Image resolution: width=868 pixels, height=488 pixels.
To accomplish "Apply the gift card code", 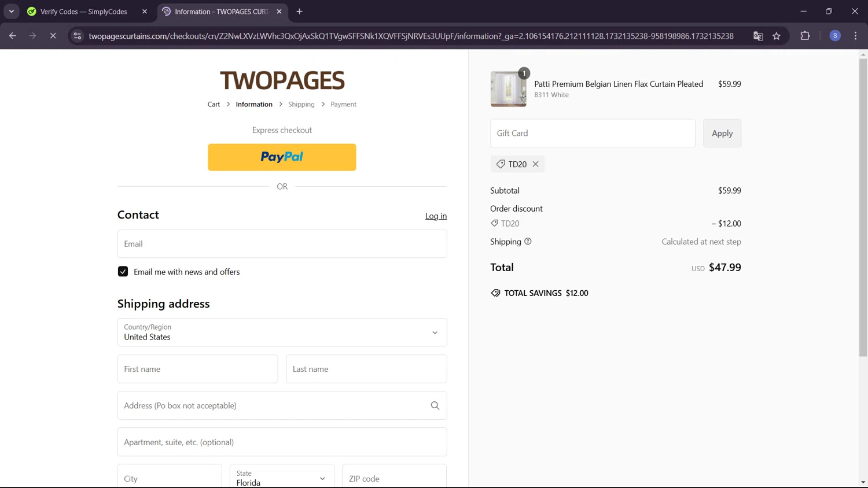I will [722, 133].
